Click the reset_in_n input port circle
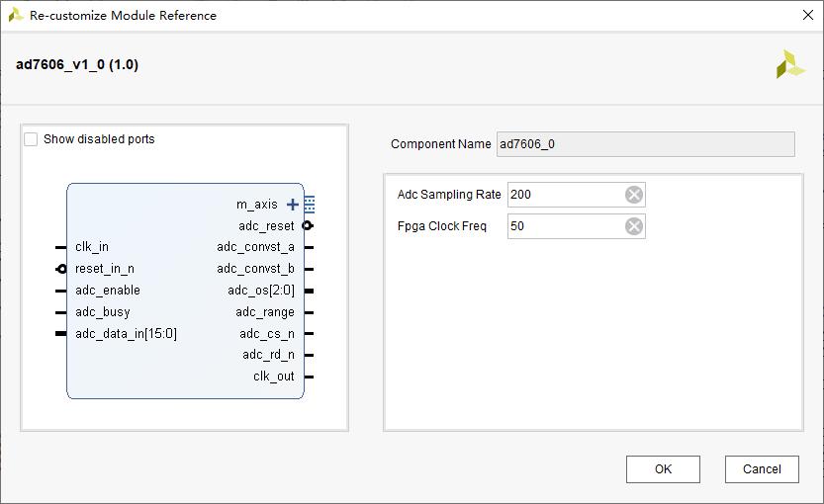 coord(61,269)
